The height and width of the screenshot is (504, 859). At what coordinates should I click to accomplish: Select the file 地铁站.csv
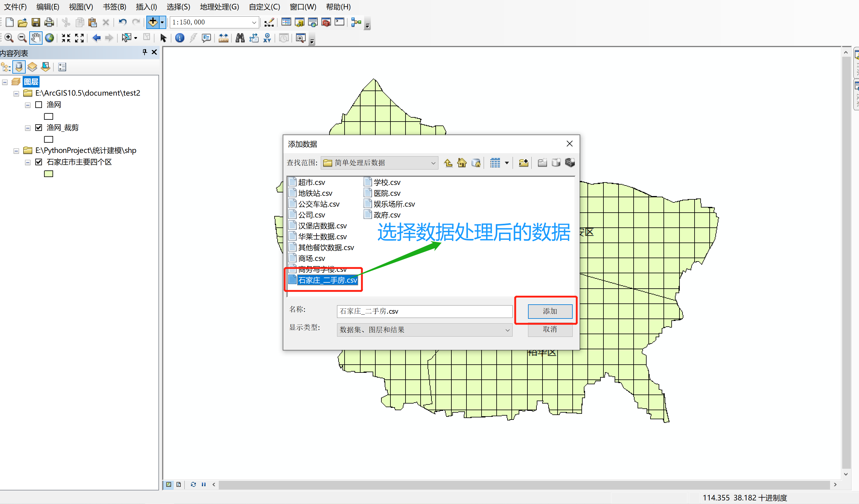coord(310,193)
